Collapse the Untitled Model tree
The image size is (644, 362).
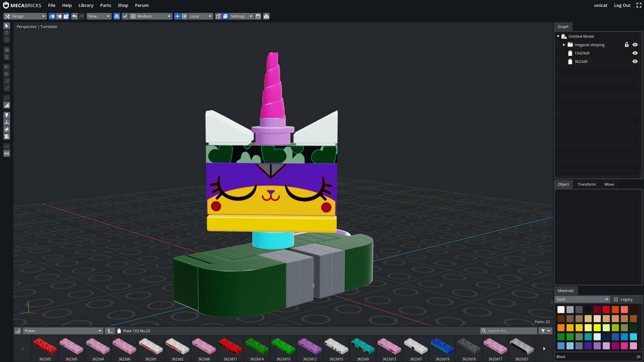pyautogui.click(x=558, y=36)
